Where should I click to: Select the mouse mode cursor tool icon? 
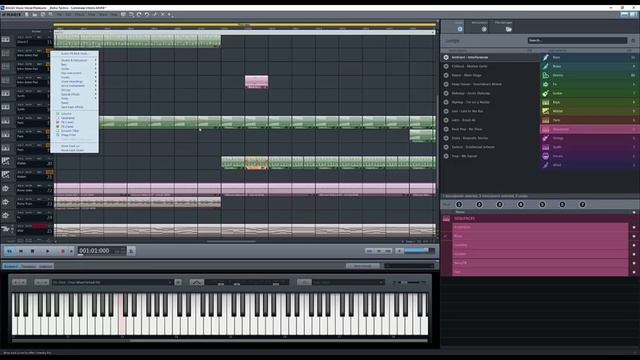coord(169,14)
